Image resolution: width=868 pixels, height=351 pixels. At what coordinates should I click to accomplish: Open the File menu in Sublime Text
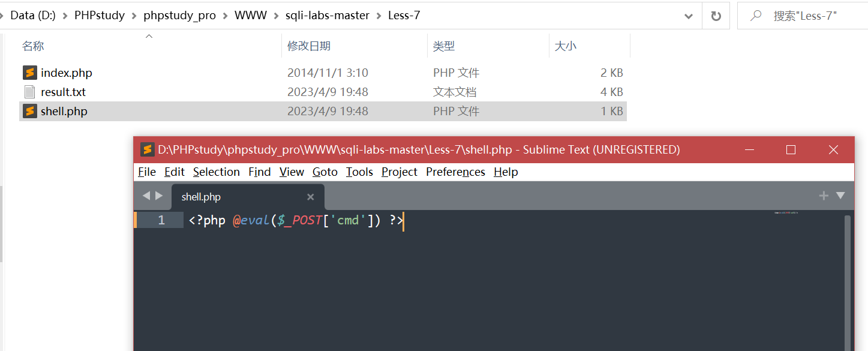pos(146,172)
